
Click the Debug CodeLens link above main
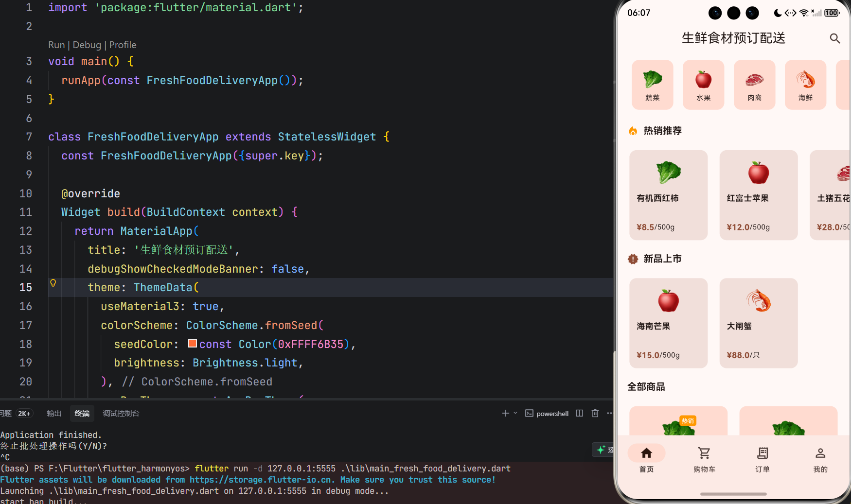coord(87,45)
